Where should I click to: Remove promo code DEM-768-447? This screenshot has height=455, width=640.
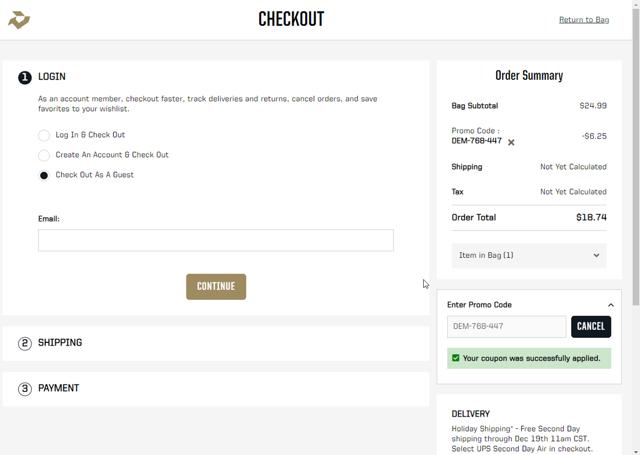click(x=511, y=142)
